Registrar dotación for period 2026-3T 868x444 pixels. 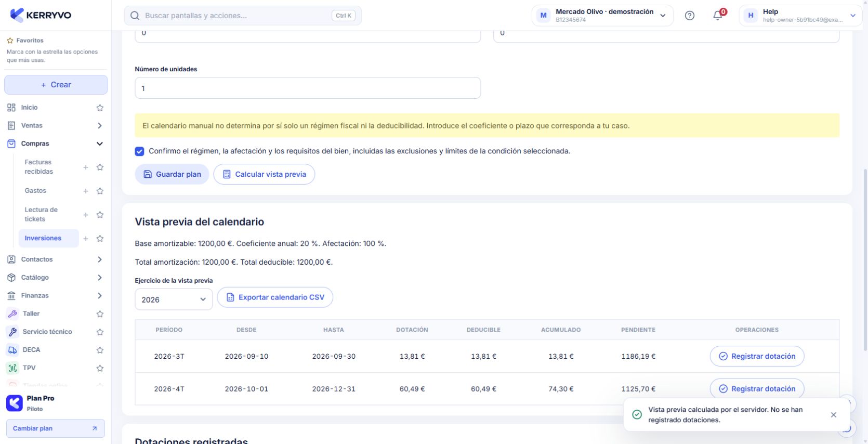(757, 356)
